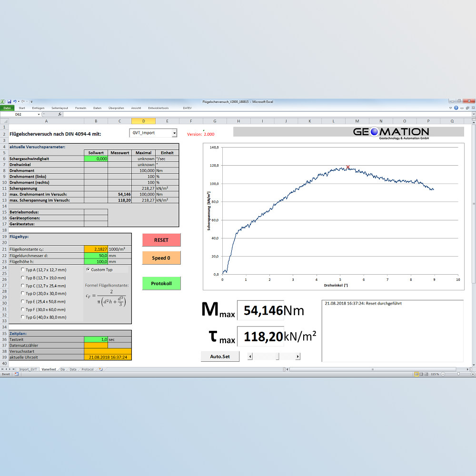Click the formula bar input area
The width and height of the screenshot is (476, 476).
[x=267, y=114]
